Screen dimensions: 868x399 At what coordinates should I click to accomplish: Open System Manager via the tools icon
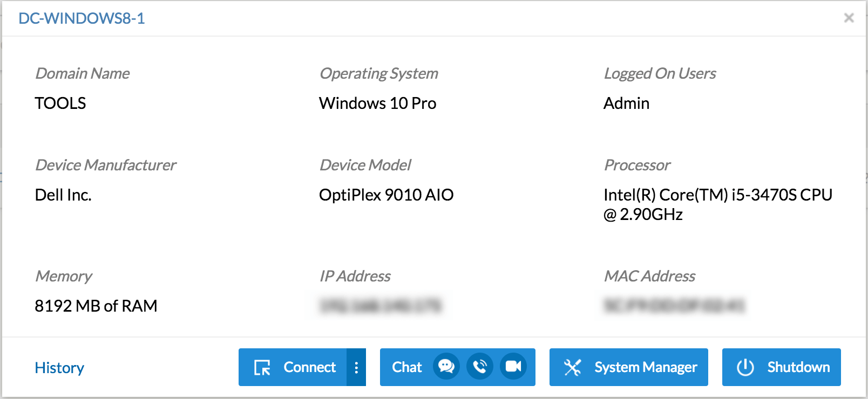(573, 367)
